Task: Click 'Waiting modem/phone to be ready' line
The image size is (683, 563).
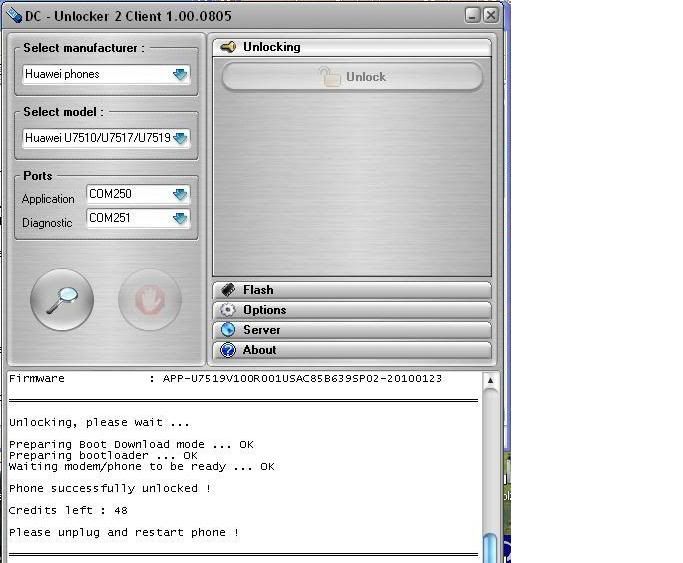Action: click(142, 467)
